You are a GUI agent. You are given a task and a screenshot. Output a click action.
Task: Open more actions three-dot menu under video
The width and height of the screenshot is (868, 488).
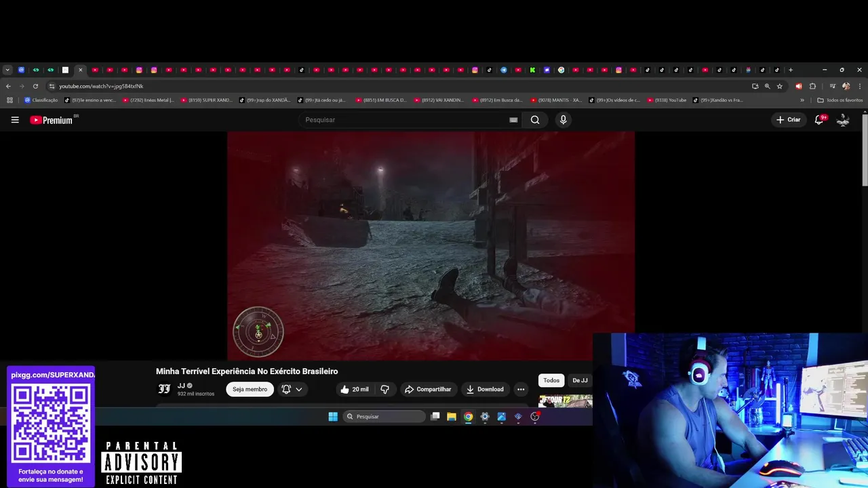521,389
